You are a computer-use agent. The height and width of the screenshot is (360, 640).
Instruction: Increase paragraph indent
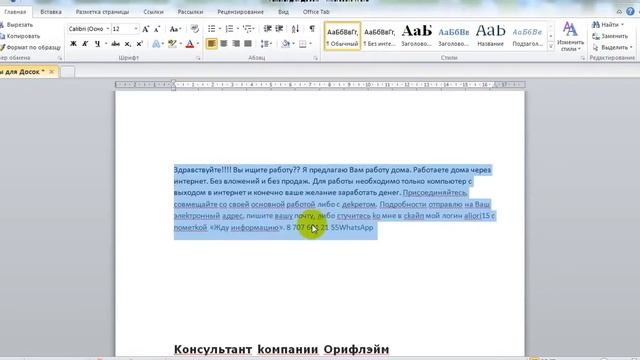coord(280,29)
